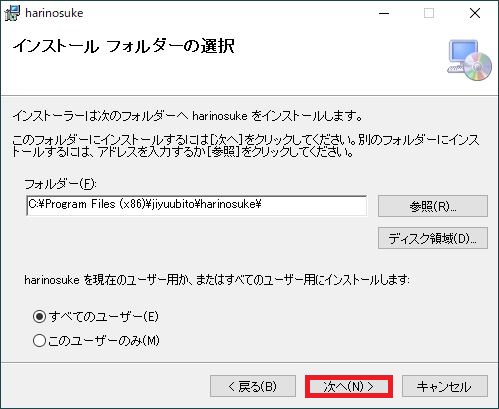Screen dimensions: 499x409
Task: Open folder browser with 参照(R) button
Action: click(433, 206)
